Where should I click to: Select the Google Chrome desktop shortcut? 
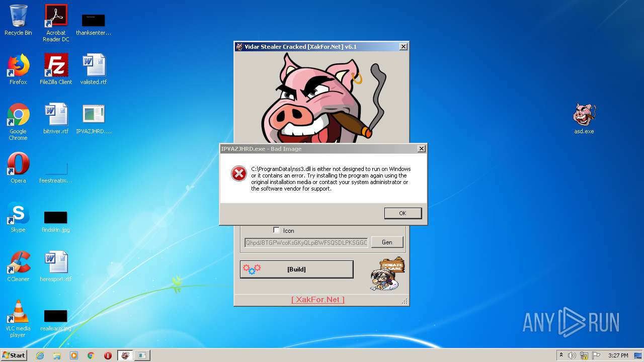[x=18, y=122]
